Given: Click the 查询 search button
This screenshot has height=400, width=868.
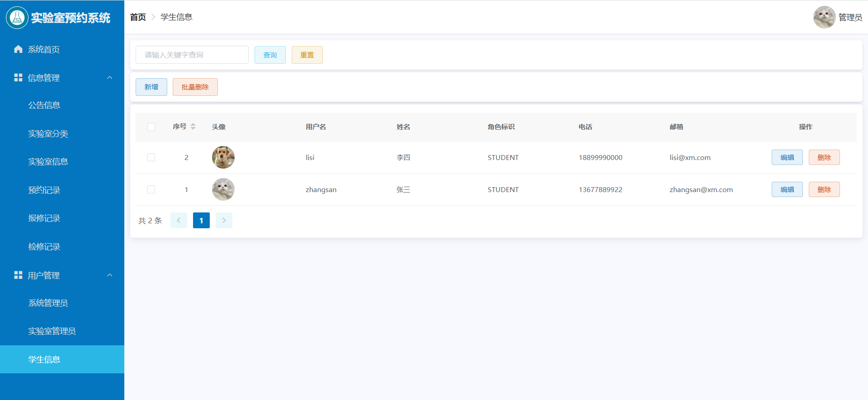Looking at the screenshot, I should [270, 55].
